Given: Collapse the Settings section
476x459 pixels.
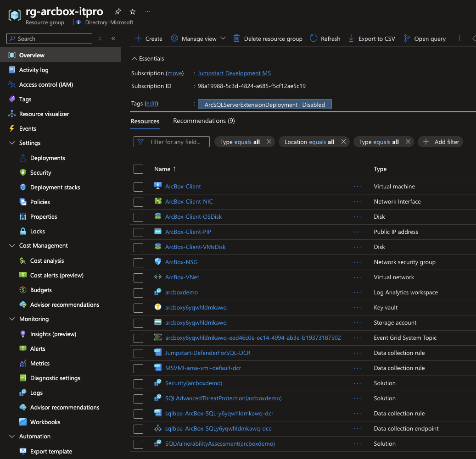Looking at the screenshot, I should click(x=12, y=143).
